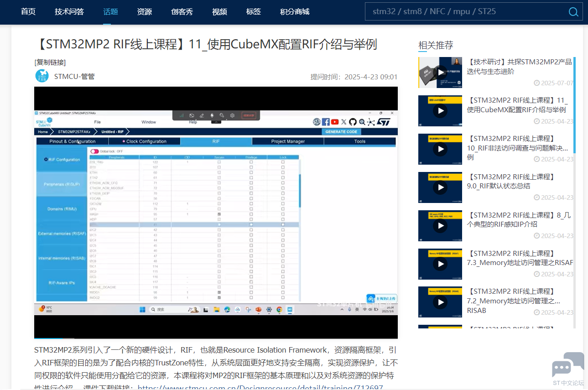Click the ST logo in the video's CubeMX header
Viewport: 588px width, 390px height.
point(384,122)
